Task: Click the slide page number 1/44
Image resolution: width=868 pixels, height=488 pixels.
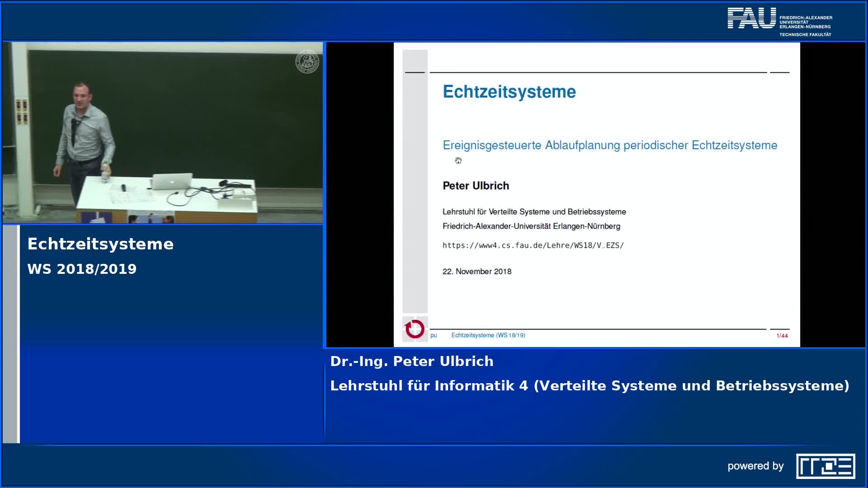Action: coord(782,336)
